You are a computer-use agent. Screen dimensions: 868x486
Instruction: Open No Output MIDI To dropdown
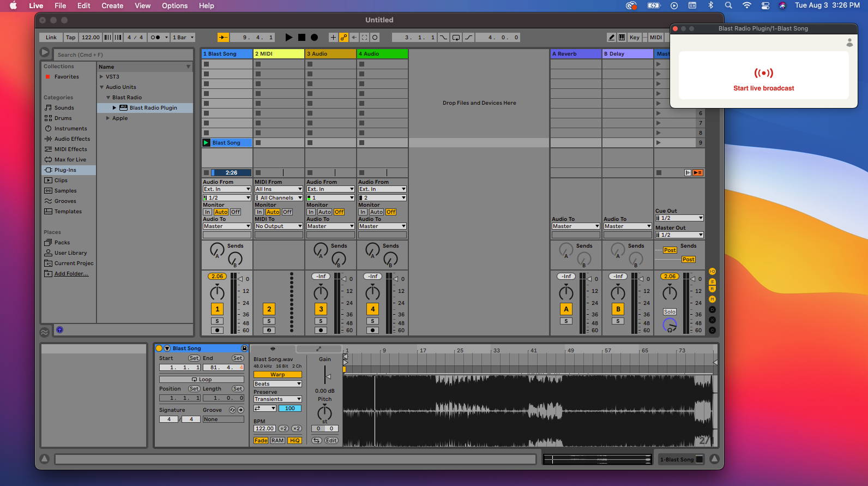[x=279, y=226]
